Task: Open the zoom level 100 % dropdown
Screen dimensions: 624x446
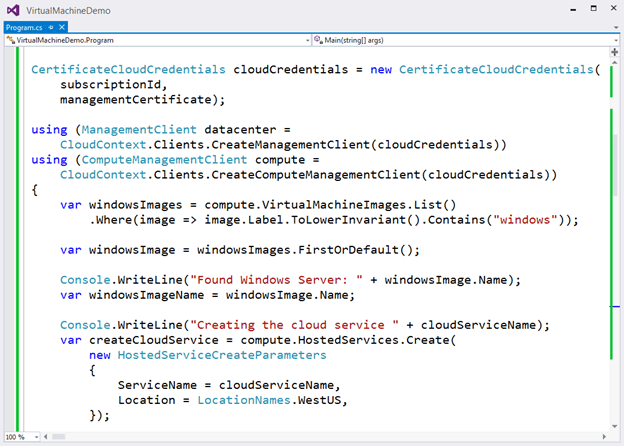Action: tap(22, 437)
